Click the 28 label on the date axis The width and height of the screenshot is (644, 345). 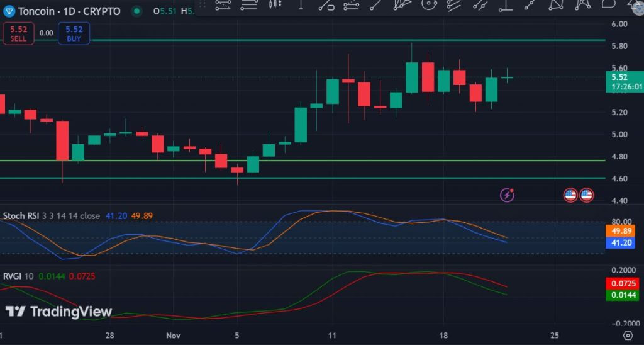pos(109,336)
